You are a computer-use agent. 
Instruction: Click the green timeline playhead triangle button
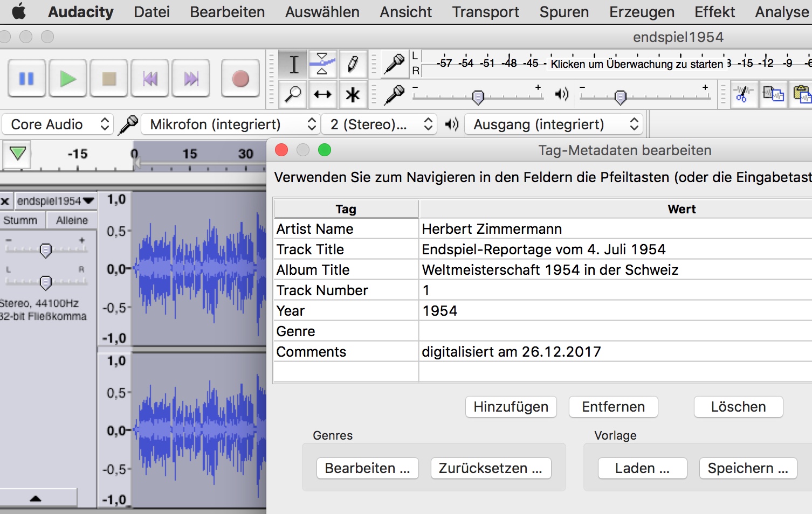coord(17,154)
